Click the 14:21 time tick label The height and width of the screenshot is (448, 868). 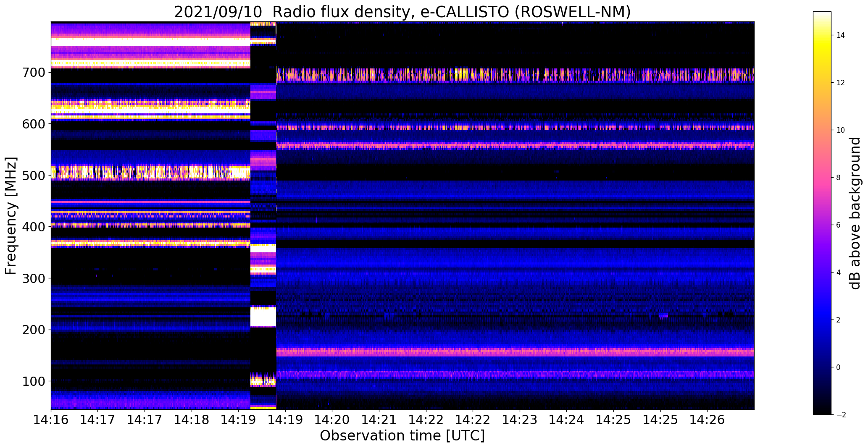click(x=379, y=420)
